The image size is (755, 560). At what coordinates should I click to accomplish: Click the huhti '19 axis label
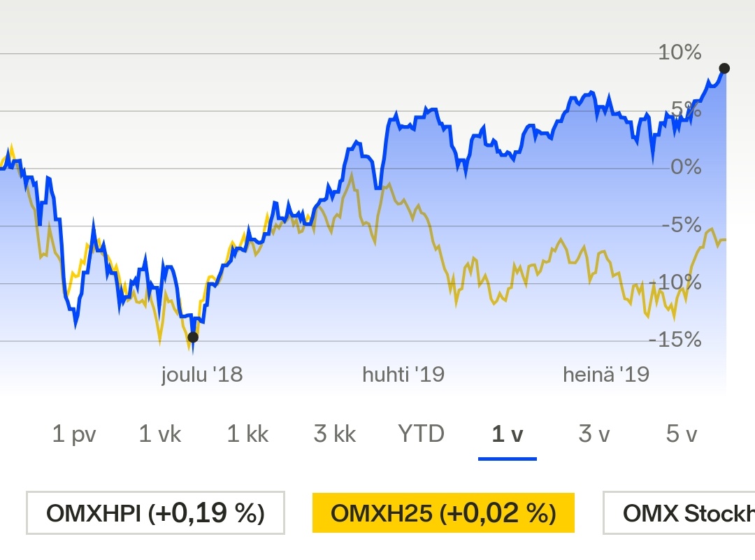point(403,375)
